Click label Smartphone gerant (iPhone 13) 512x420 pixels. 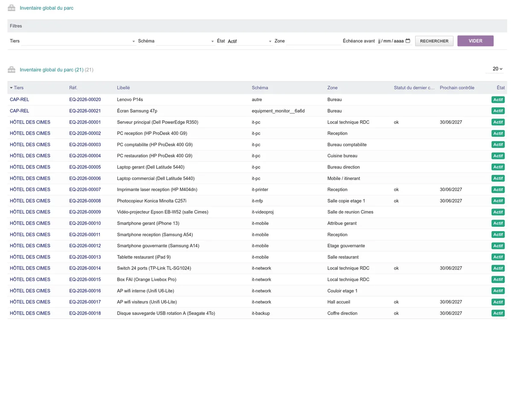[148, 223]
